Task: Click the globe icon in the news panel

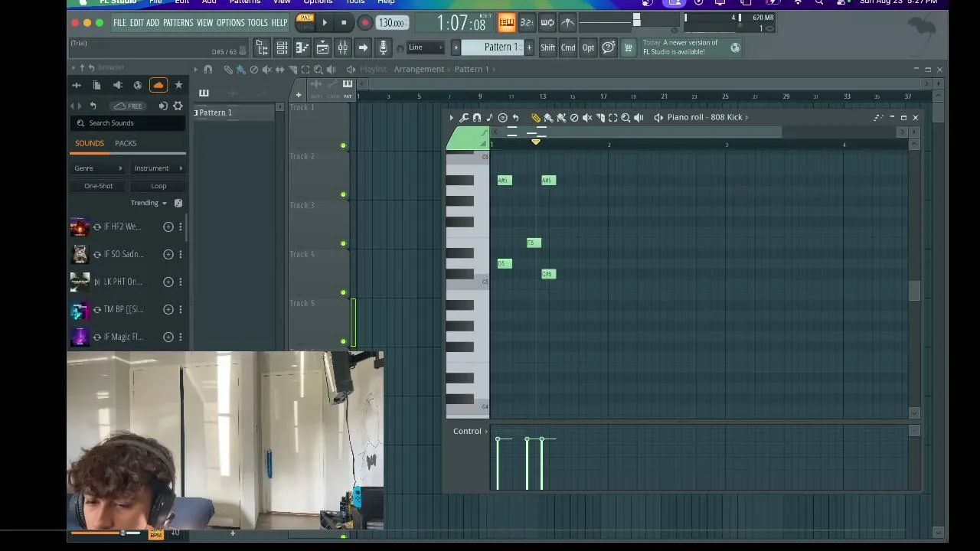Action: (x=735, y=47)
